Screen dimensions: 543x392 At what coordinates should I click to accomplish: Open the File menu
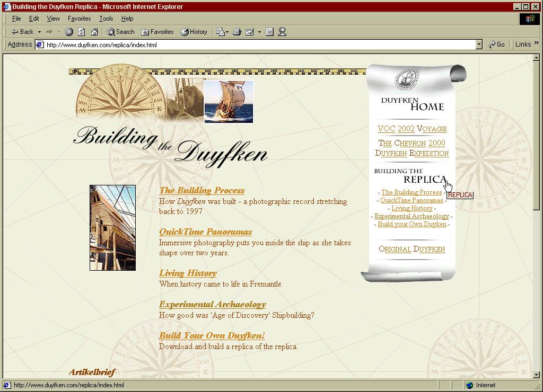[16, 19]
